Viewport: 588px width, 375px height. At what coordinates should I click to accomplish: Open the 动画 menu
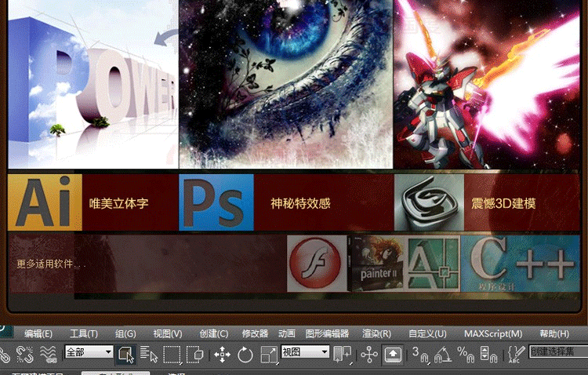(287, 333)
